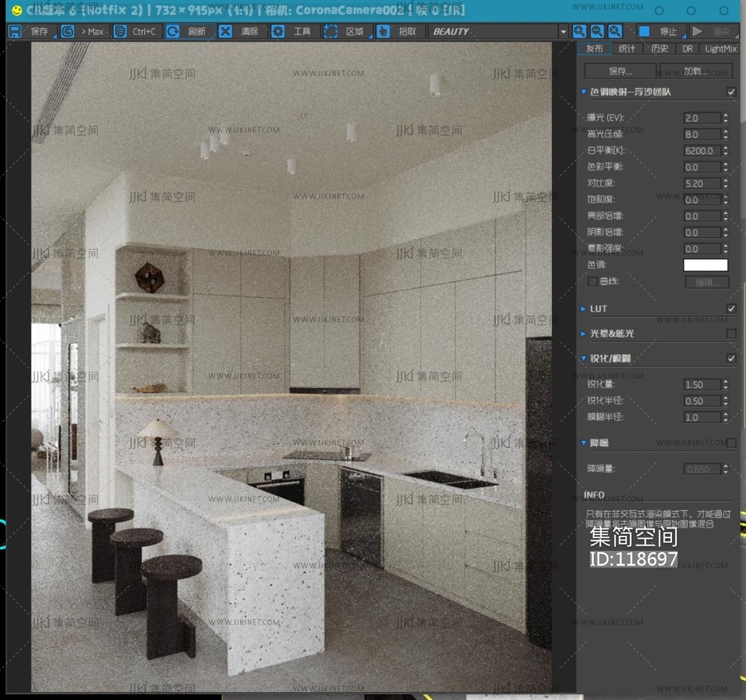Viewport: 746px width, 700px height.
Task: Click the zoom in magnifier icon
Action: [x=579, y=31]
